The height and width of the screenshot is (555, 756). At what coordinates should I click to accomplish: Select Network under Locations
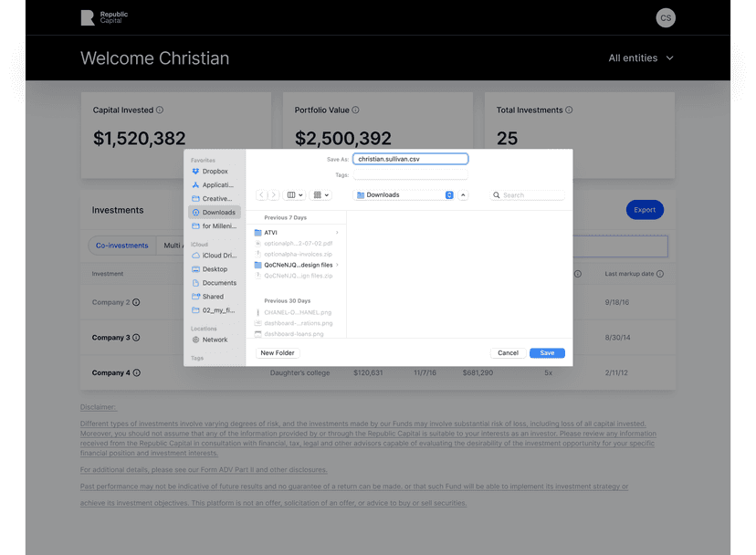[x=215, y=340]
